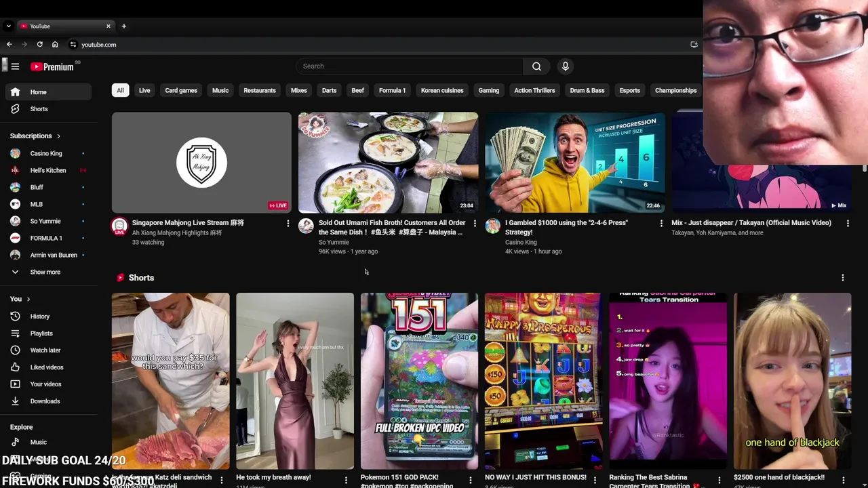
Task: Open Casino King subscription channel
Action: [x=48, y=153]
